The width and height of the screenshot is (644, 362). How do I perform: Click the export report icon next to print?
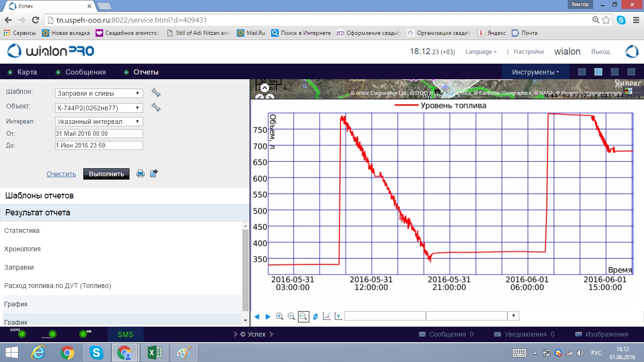(154, 173)
